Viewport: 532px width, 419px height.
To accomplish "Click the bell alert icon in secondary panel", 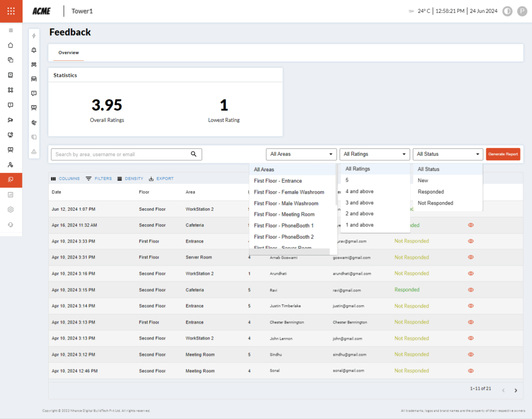I will click(x=34, y=50).
